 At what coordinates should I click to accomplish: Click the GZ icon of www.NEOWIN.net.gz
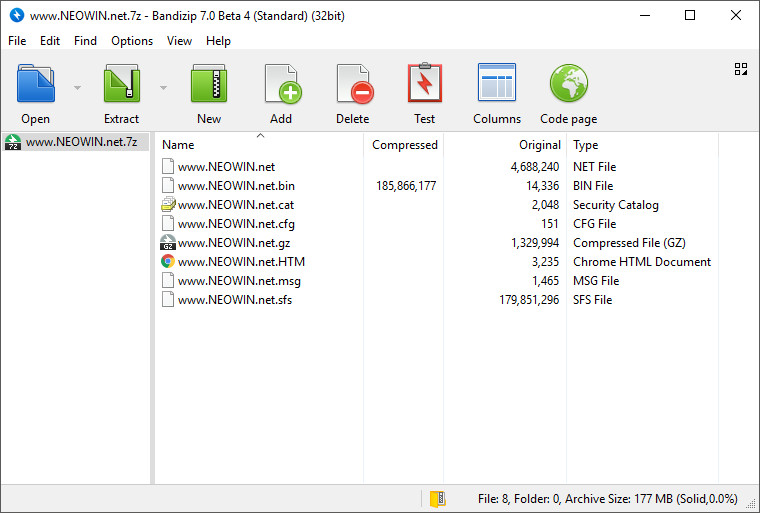click(x=168, y=242)
